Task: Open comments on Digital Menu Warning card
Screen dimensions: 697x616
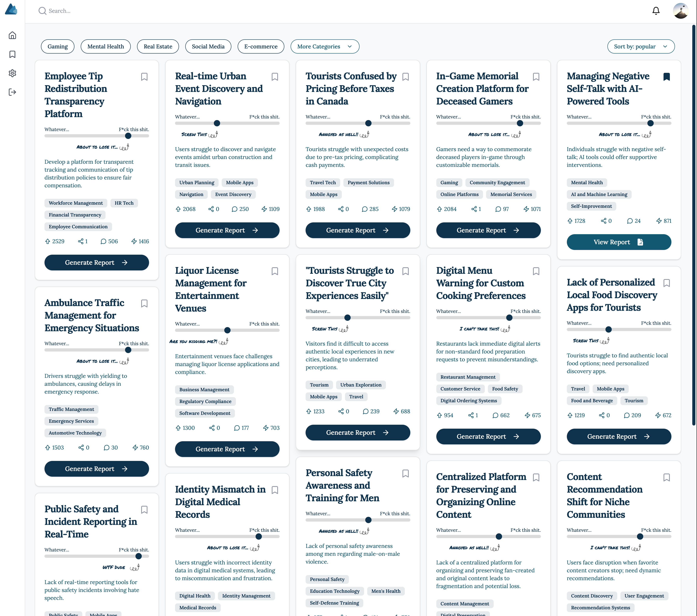Action: click(495, 415)
